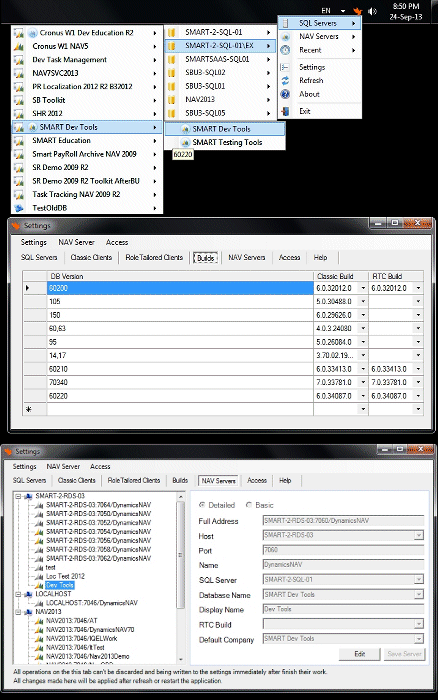Click the volume speaker icon in system tray
Image resolution: width=438 pixels, height=700 pixels.
tap(372, 11)
